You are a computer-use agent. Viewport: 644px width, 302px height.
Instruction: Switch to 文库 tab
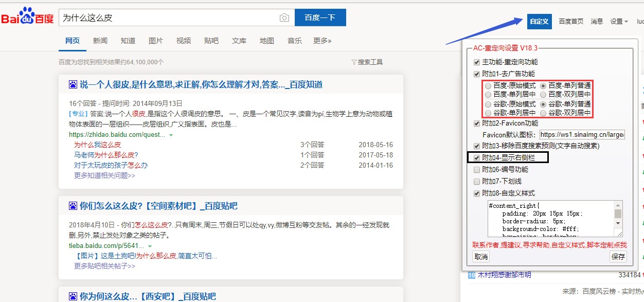point(239,41)
